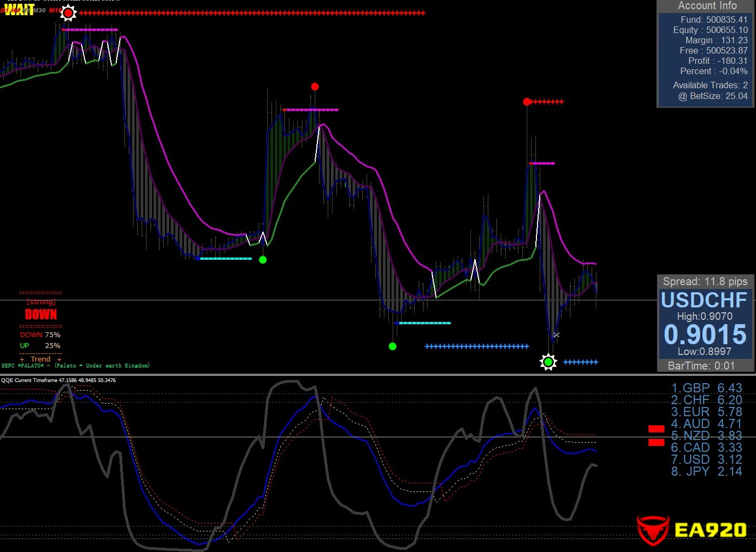Click the JPY row in currency strength list
This screenshot has height=552, width=756.
(706, 471)
